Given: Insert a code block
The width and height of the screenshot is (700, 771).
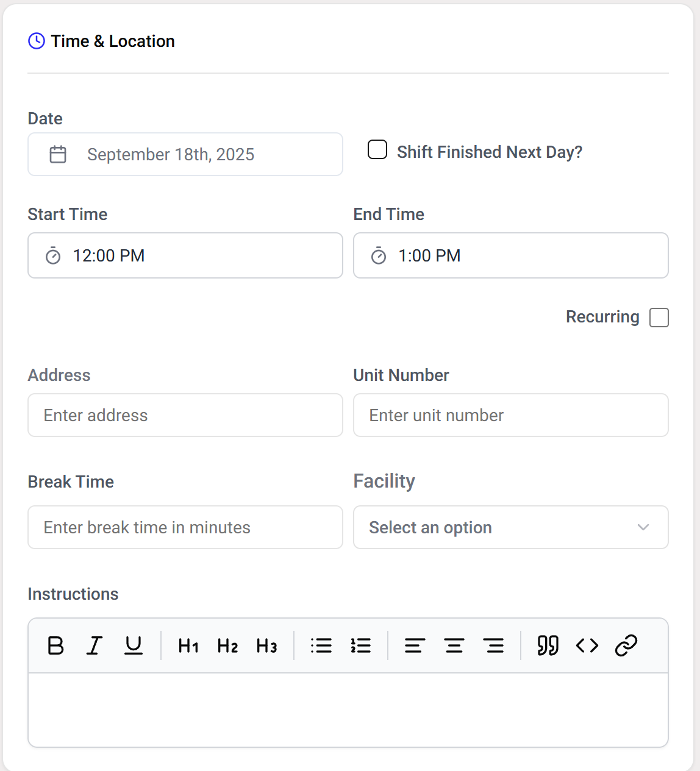Looking at the screenshot, I should coord(587,645).
